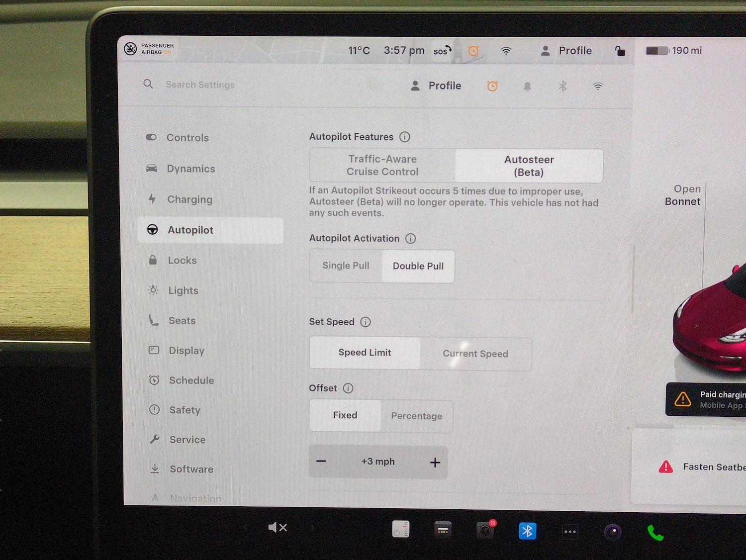Show info icon next to Set Speed
Viewport: 746px width, 560px height.
click(x=366, y=322)
